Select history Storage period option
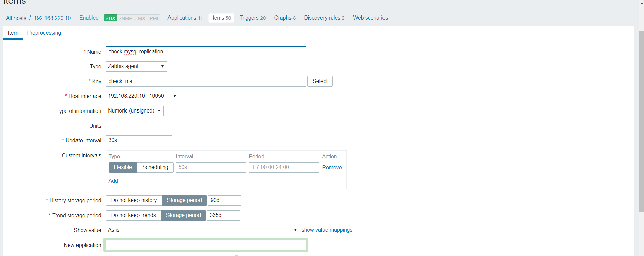Viewport: 644px width, 256px height. click(x=184, y=200)
